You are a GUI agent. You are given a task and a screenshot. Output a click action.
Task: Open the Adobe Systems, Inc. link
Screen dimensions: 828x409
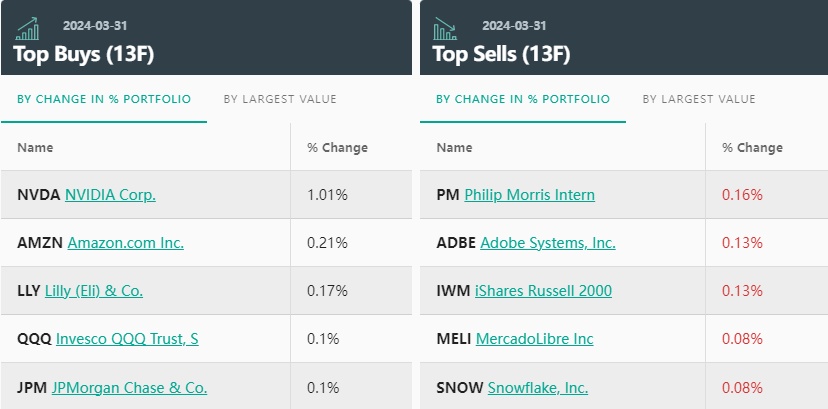[x=548, y=243]
